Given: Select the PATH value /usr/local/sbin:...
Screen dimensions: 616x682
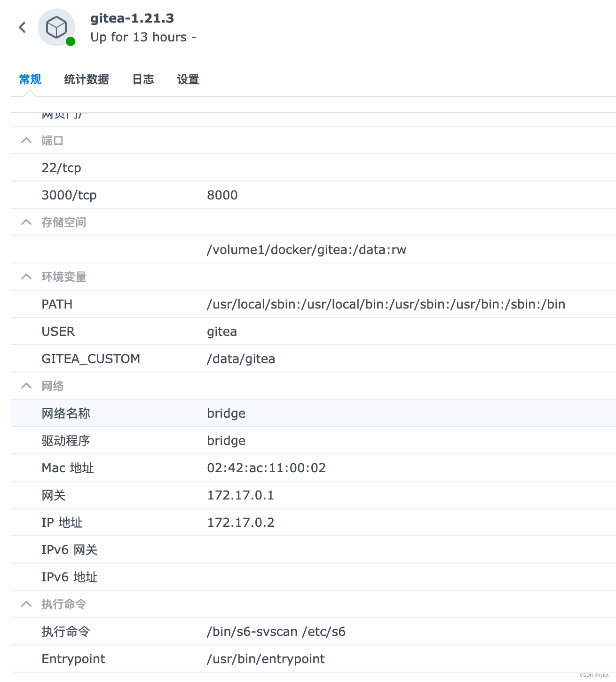Looking at the screenshot, I should click(x=386, y=304).
